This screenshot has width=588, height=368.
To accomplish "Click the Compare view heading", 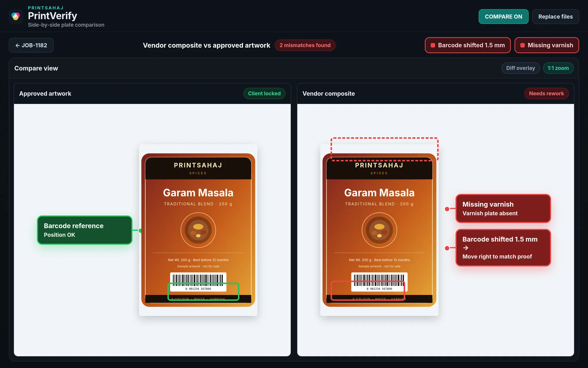I will 36,68.
